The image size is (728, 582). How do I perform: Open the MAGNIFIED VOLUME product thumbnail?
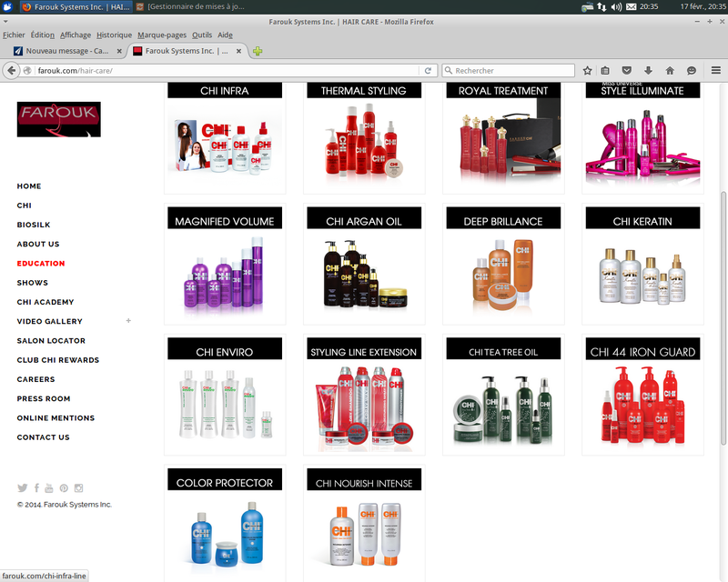225,264
